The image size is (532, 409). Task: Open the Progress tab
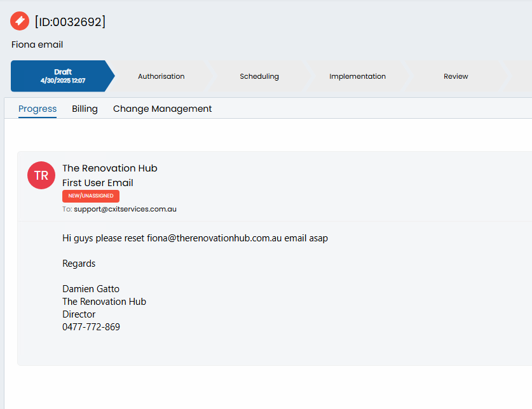coord(38,109)
